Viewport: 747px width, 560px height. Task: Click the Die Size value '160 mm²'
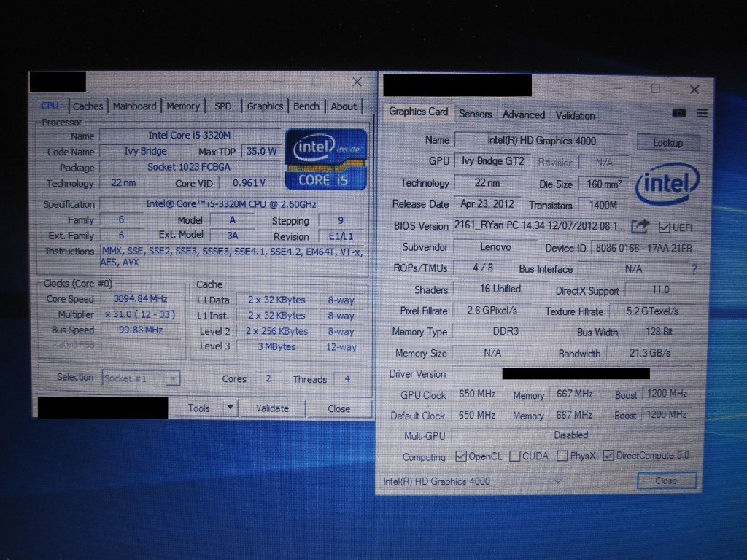click(x=604, y=184)
